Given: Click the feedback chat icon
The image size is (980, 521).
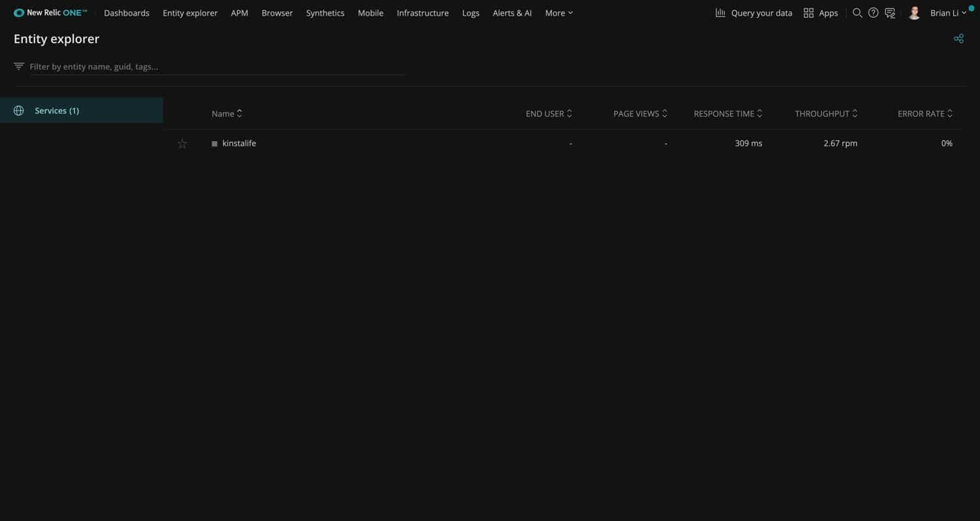Looking at the screenshot, I should pyautogui.click(x=890, y=13).
